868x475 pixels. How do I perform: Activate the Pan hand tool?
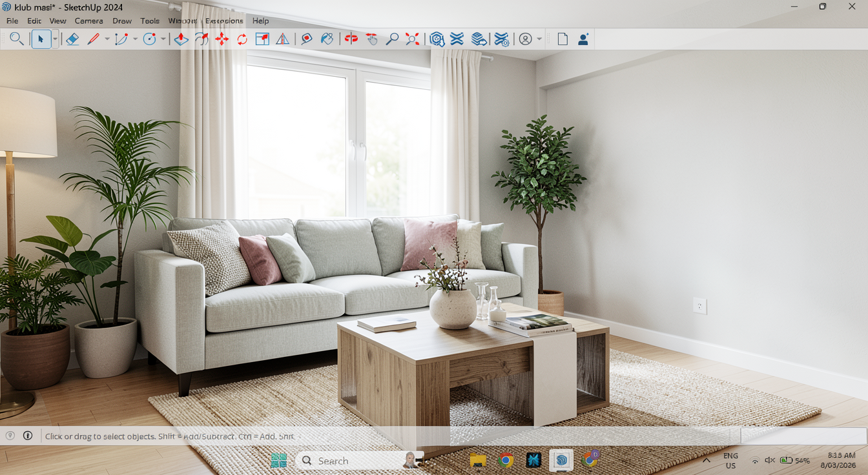coord(371,39)
